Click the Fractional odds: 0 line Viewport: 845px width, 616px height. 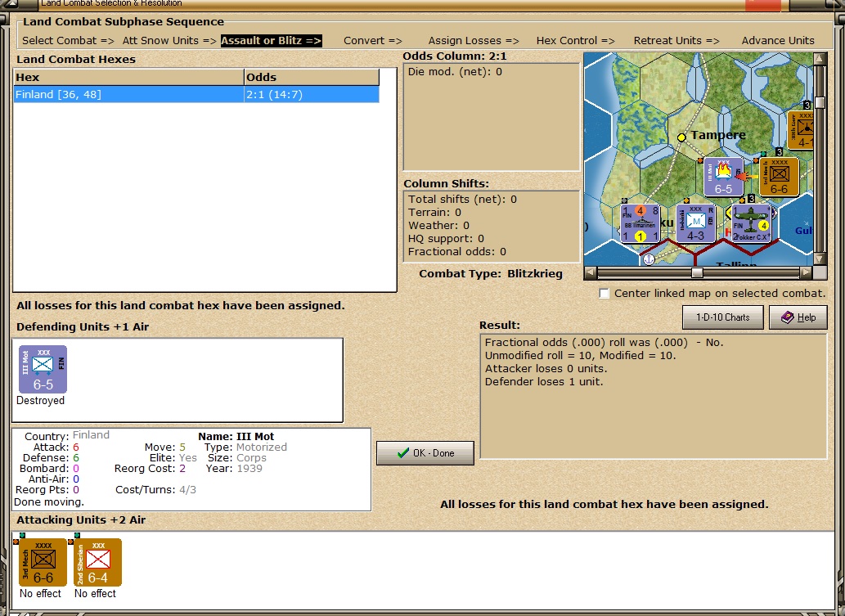point(457,252)
